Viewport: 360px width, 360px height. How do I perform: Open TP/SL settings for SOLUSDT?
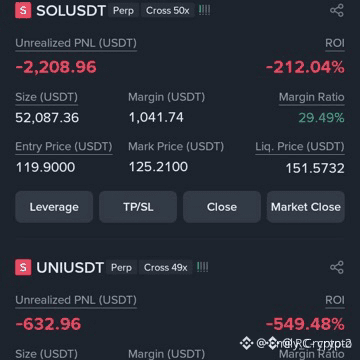(x=138, y=207)
